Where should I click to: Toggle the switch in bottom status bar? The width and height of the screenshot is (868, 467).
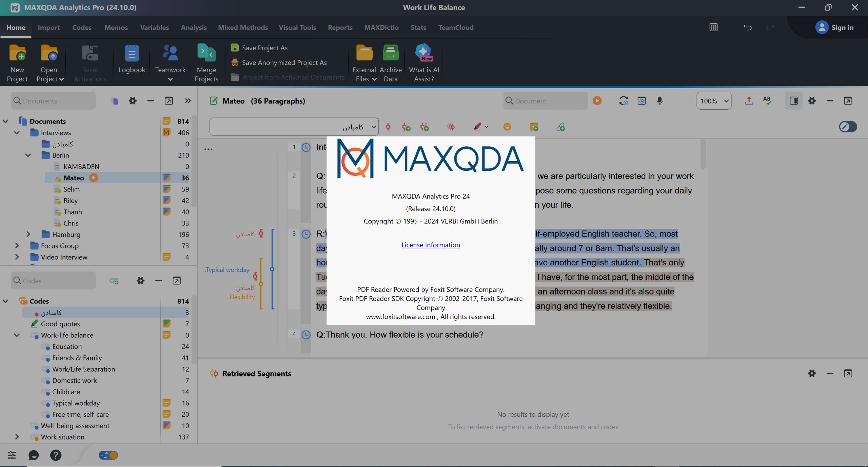click(108, 455)
